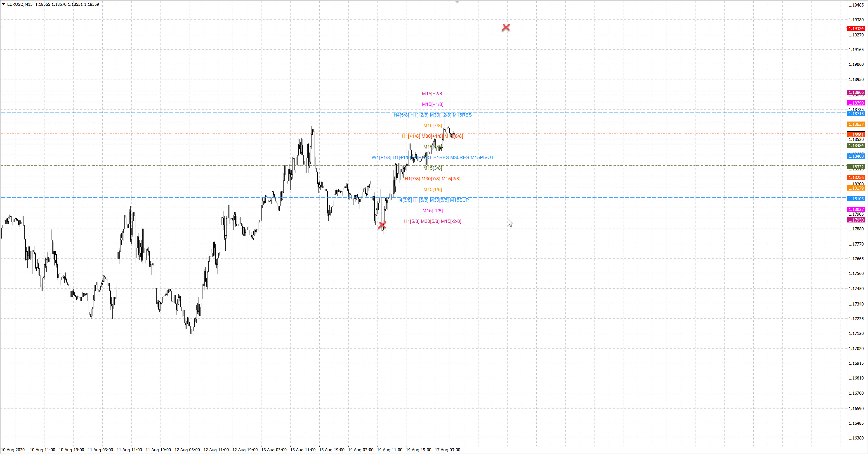Image resolution: width=868 pixels, height=454 pixels.
Task: Click the orange M15[7/8] level label
Action: tap(432, 126)
